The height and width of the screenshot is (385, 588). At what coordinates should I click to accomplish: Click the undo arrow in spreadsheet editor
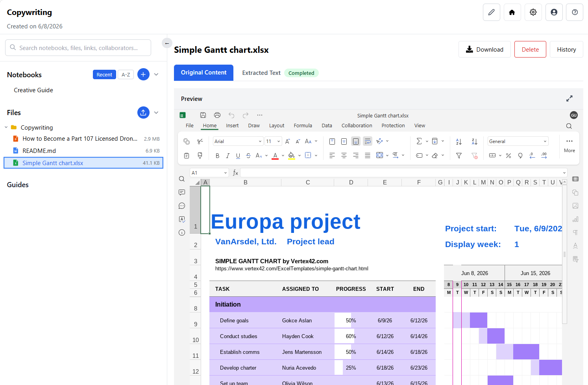(x=231, y=115)
